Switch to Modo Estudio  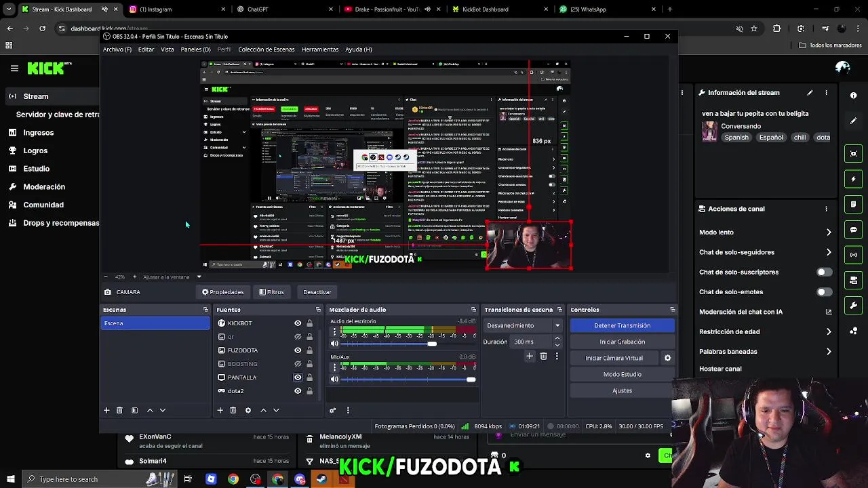tap(622, 374)
